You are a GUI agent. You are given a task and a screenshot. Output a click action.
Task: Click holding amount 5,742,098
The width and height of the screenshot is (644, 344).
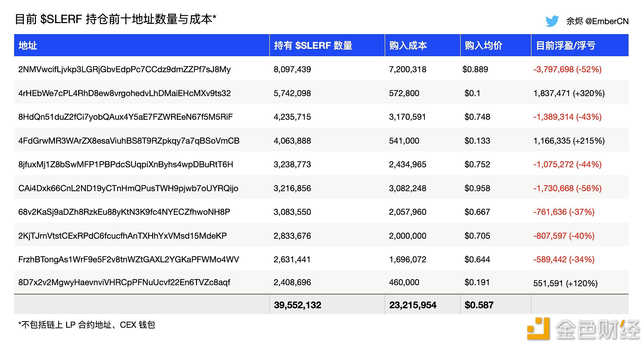[292, 93]
